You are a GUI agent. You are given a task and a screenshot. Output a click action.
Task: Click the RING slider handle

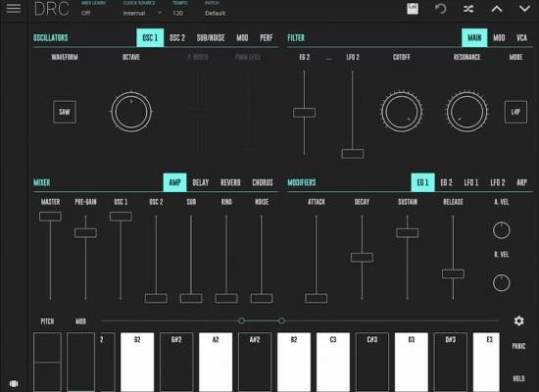pos(226,298)
